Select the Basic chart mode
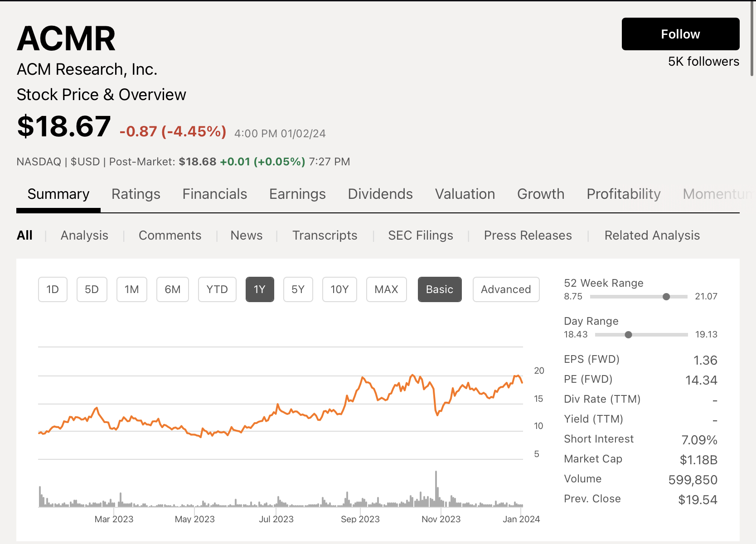The image size is (756, 544). (440, 289)
